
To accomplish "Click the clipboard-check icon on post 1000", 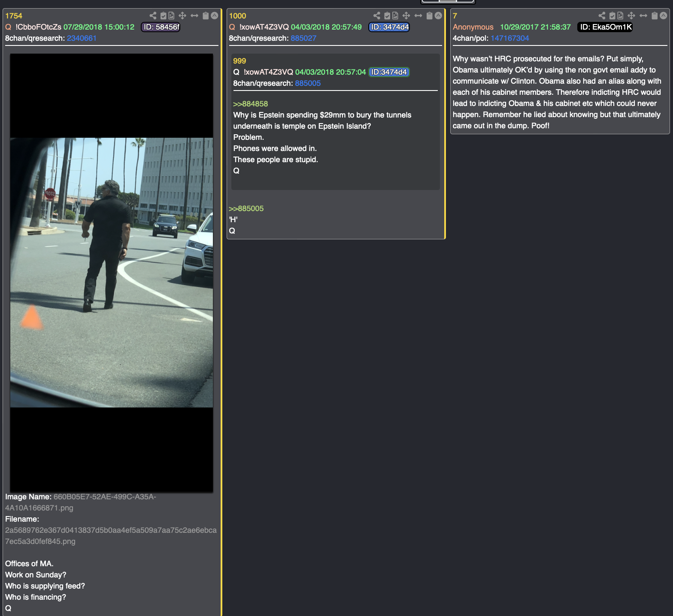I will tap(387, 15).
